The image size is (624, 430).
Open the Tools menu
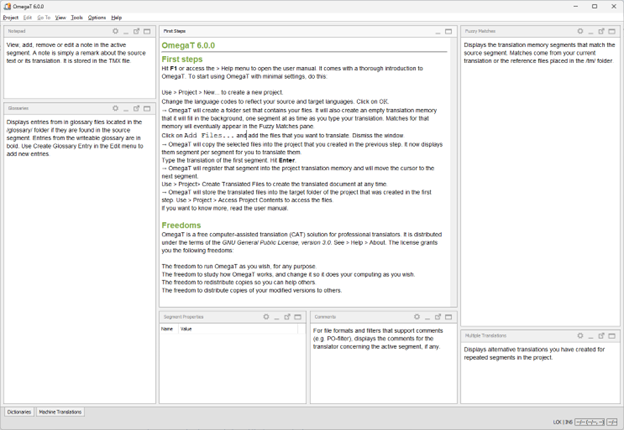tap(77, 18)
